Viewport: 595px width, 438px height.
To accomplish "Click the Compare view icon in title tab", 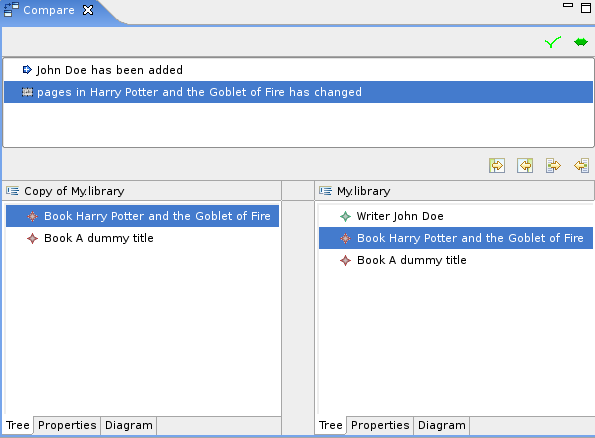I will click(x=11, y=9).
